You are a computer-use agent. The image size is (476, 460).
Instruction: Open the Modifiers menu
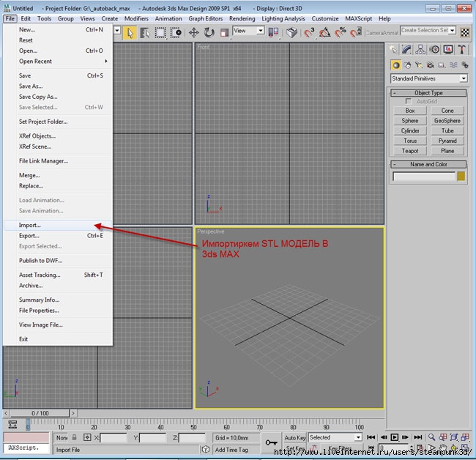(137, 19)
